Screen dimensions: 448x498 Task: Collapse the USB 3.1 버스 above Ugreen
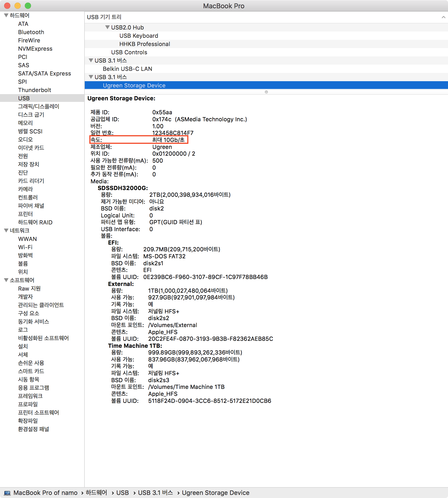91,77
